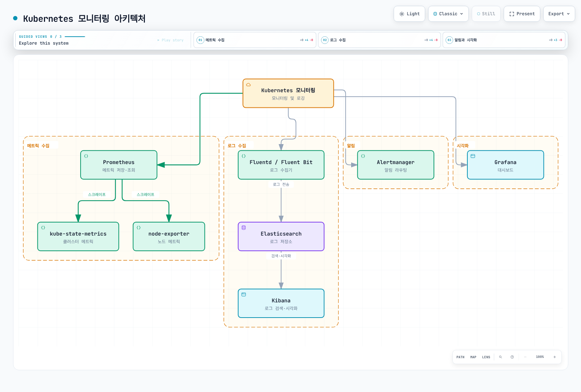Open search with magnifier icon
Image resolution: width=581 pixels, height=392 pixels.
point(500,357)
